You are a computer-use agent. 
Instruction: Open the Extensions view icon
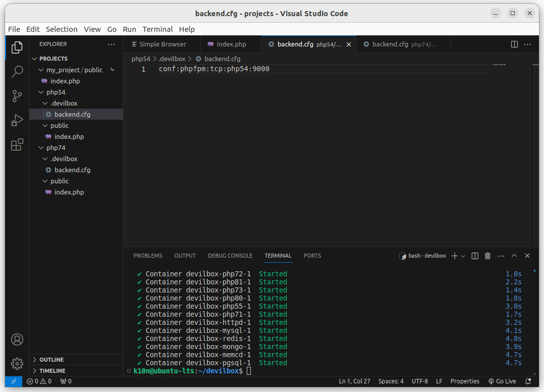[x=17, y=145]
